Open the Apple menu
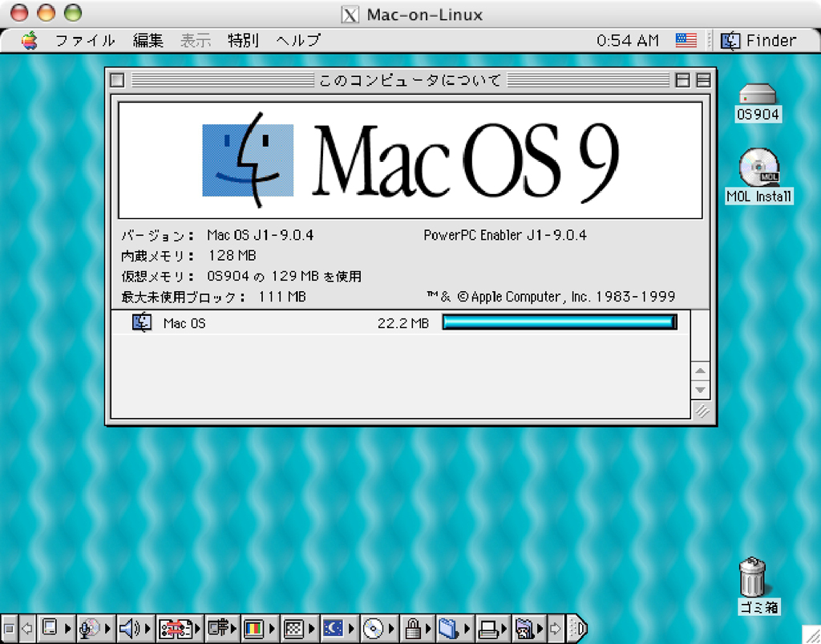Screen dimensions: 821x644 30,40
